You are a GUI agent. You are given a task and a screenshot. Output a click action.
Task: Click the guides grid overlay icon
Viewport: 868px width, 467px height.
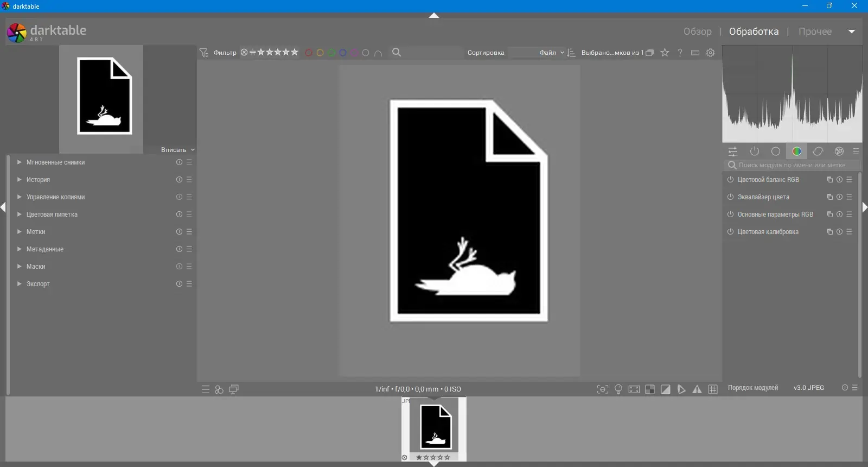coord(713,389)
